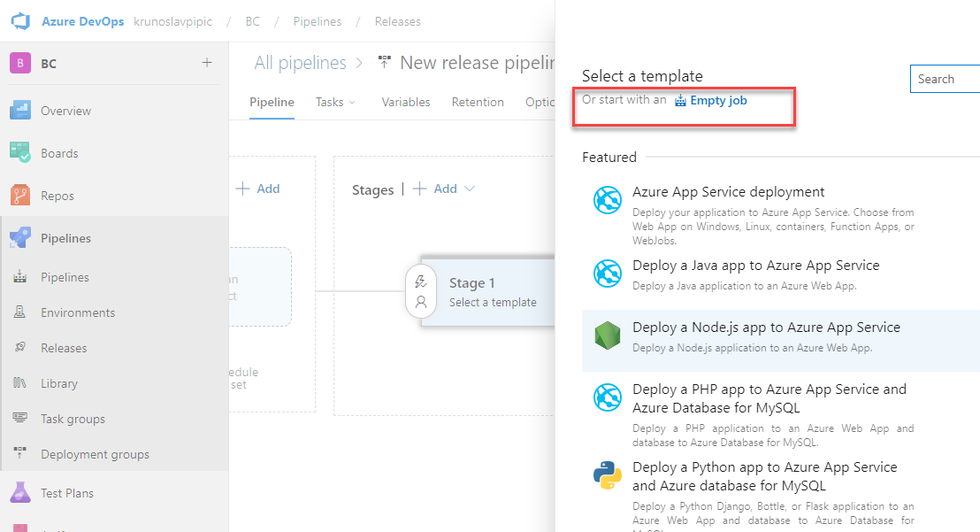
Task: Add an artifact with Add button
Action: coord(258,189)
